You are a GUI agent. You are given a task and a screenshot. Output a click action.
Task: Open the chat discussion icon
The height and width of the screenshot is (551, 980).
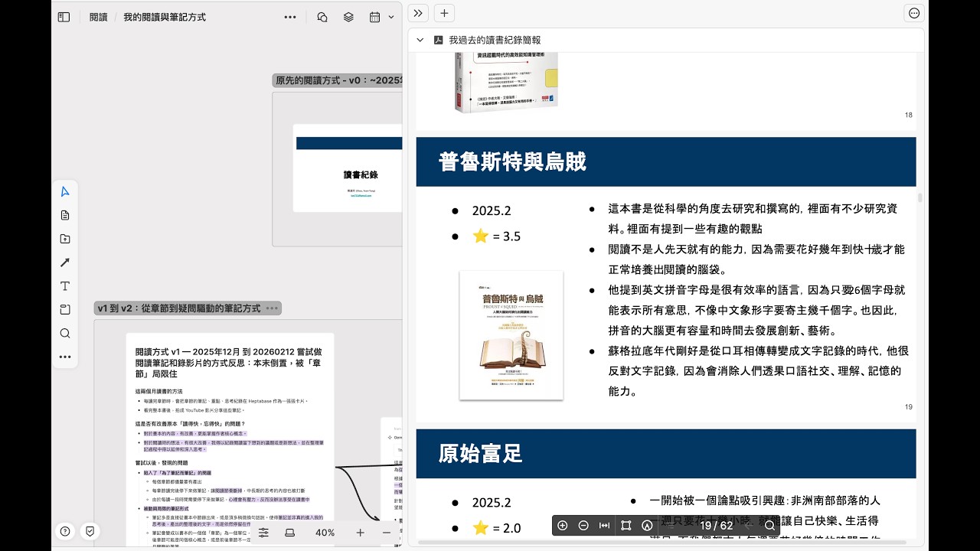point(322,17)
